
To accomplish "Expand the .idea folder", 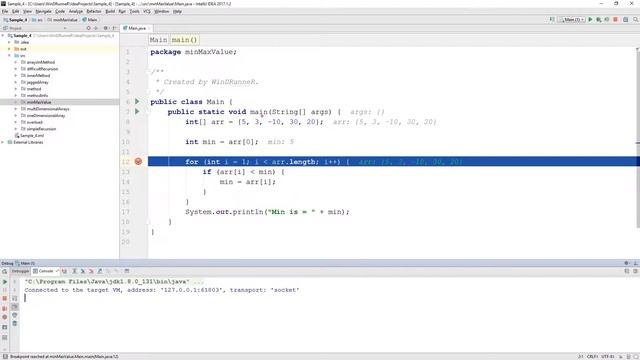I will pos(9,42).
